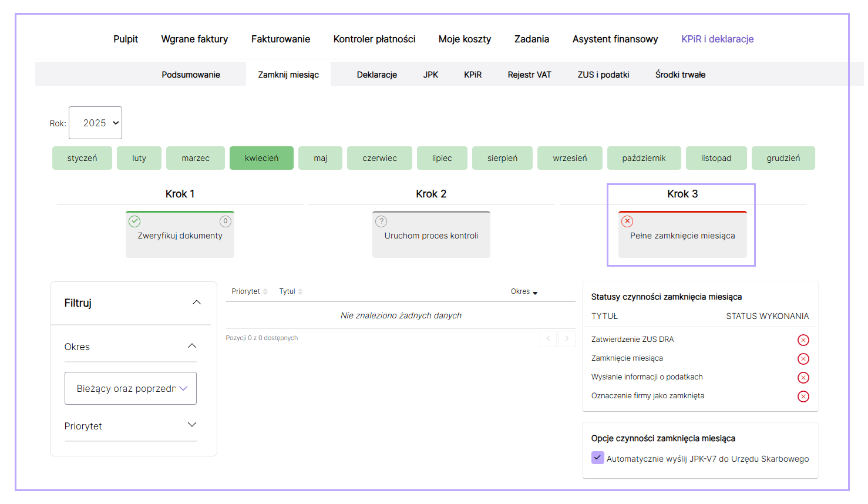Collapse the Okres filter section
Screen dimensions: 868x504
point(192,346)
